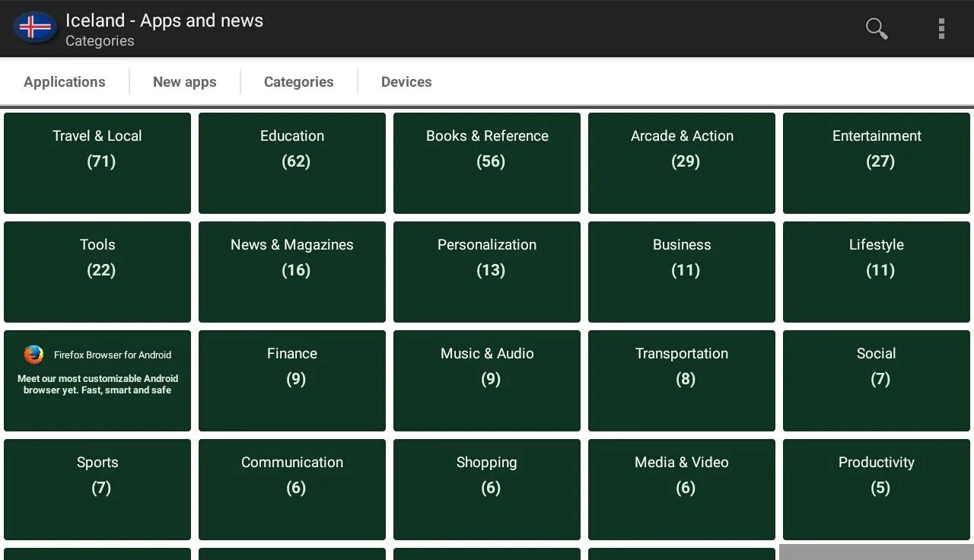The height and width of the screenshot is (560, 974).
Task: Open the Business category tile
Action: [682, 272]
